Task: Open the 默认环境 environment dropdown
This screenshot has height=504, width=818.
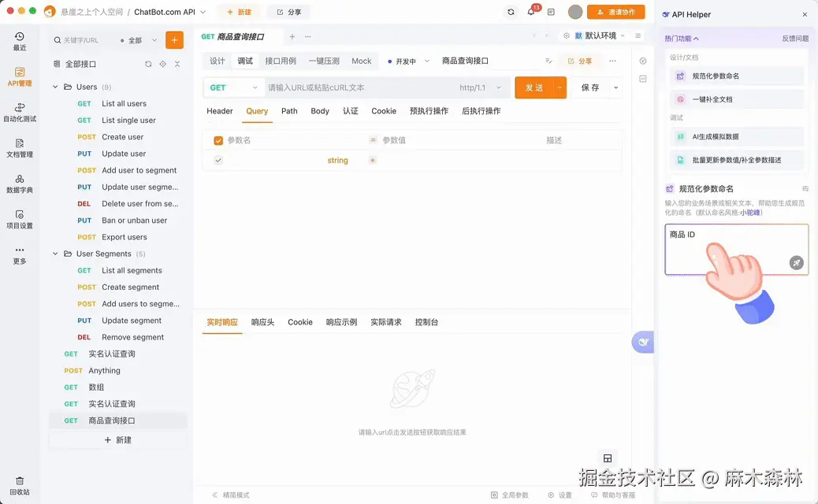Action: point(600,35)
